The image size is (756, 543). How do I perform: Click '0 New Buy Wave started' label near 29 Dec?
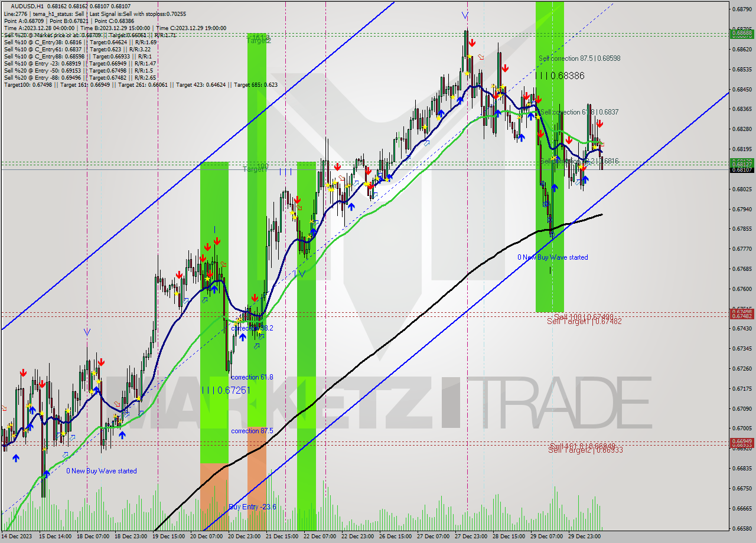(553, 257)
